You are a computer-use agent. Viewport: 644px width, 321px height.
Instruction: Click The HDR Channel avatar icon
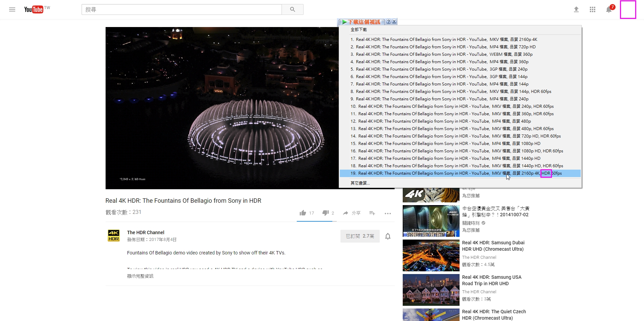pos(114,236)
